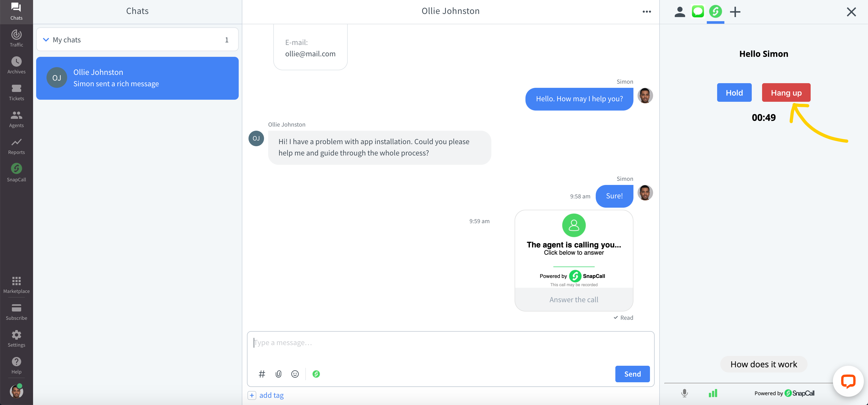Open the emoji picker in message box

(295, 373)
